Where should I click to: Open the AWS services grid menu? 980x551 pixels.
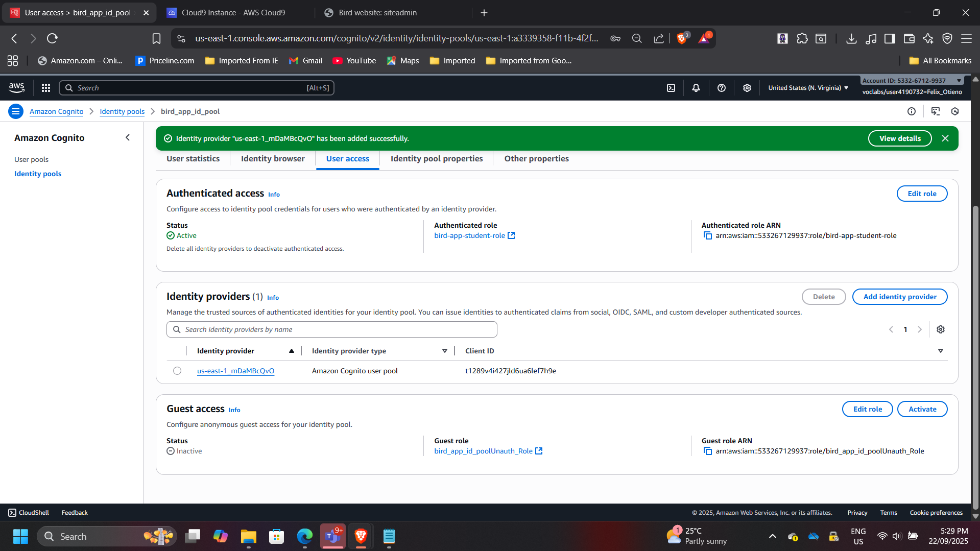[x=46, y=88]
